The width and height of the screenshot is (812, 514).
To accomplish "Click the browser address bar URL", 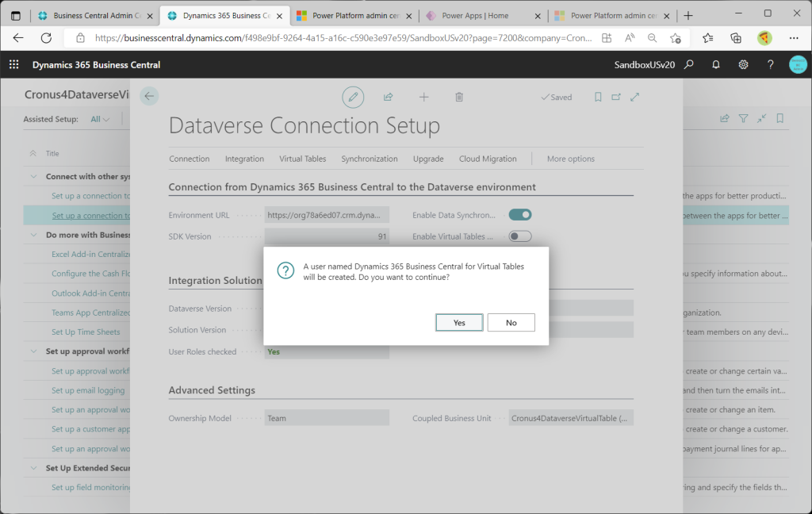I will [x=343, y=38].
